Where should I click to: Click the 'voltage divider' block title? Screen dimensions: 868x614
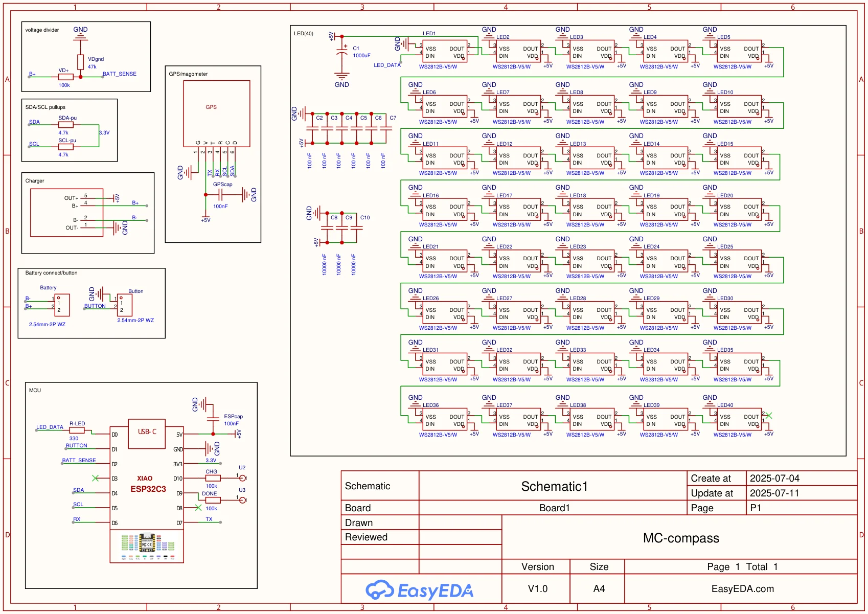coord(42,30)
